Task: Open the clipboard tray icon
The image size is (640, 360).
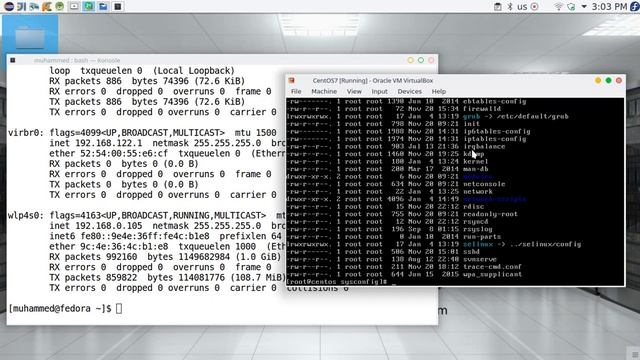Action: [x=498, y=7]
